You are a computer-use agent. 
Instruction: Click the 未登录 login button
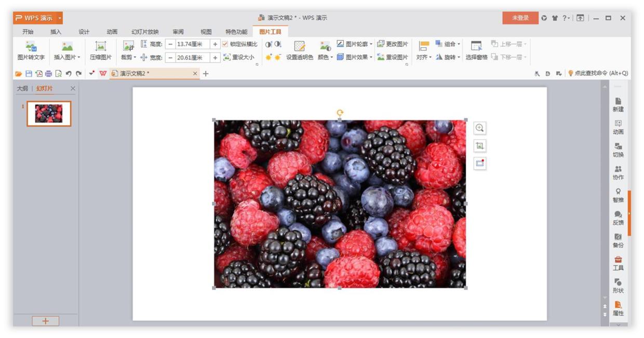(520, 17)
